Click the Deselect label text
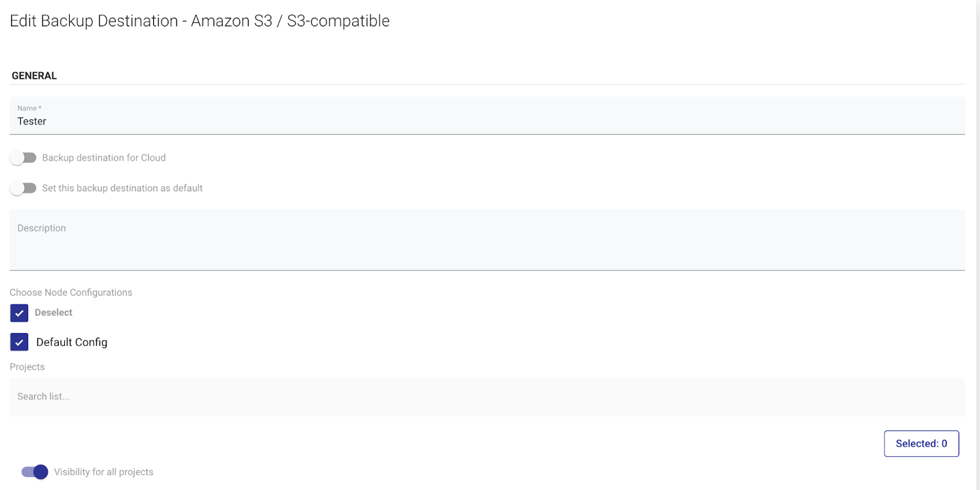The width and height of the screenshot is (980, 490). click(53, 312)
